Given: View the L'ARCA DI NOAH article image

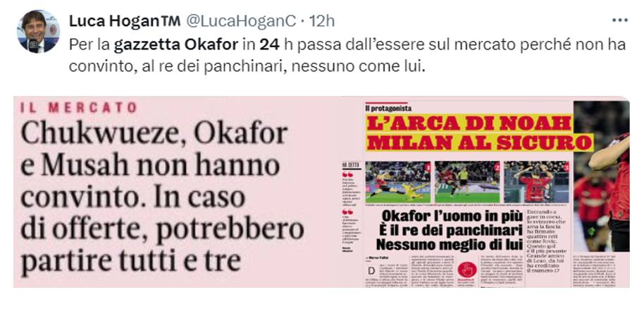Looking at the screenshot, I should point(486,192).
